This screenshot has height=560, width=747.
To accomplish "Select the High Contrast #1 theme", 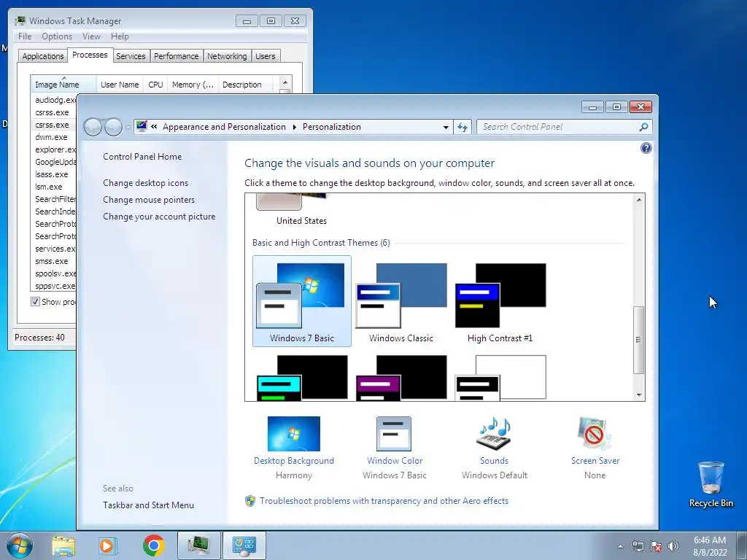I will pyautogui.click(x=500, y=301).
